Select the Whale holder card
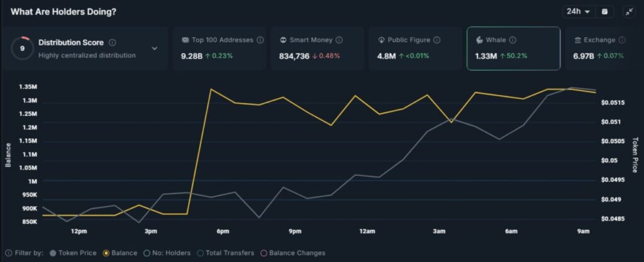 [x=513, y=48]
